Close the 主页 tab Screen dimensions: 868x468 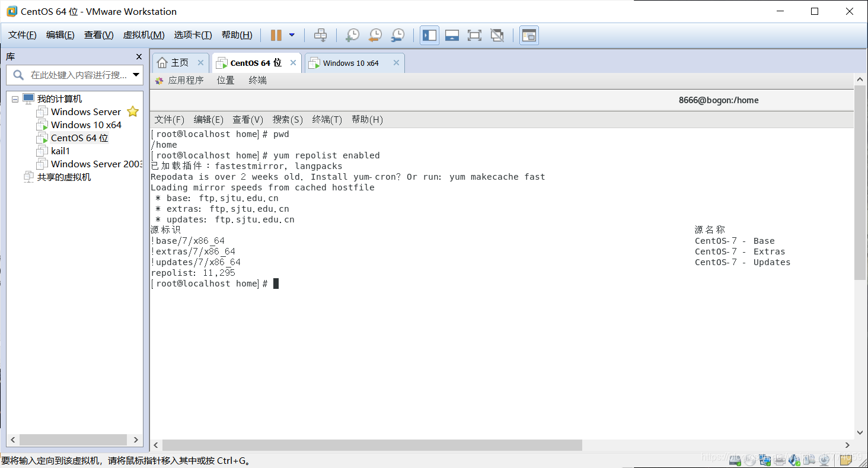(200, 63)
